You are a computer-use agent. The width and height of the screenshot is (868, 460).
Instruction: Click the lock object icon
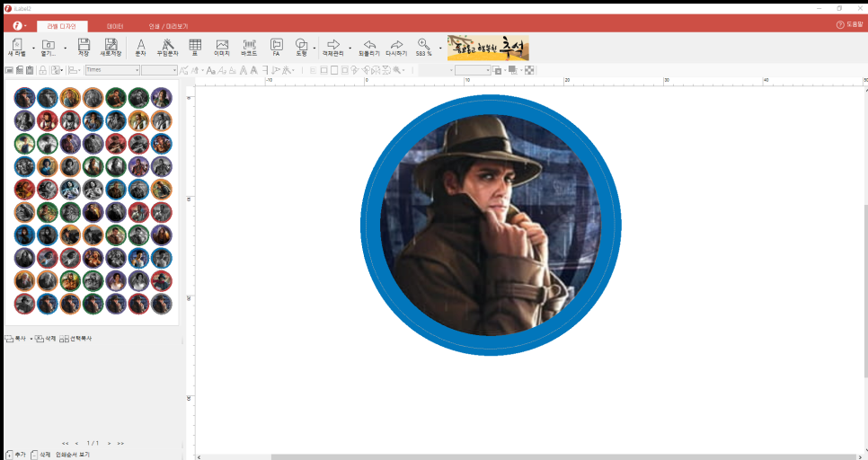click(x=42, y=70)
